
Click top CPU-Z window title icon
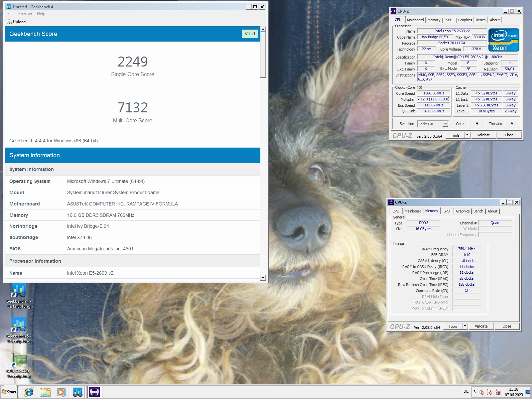(x=393, y=11)
